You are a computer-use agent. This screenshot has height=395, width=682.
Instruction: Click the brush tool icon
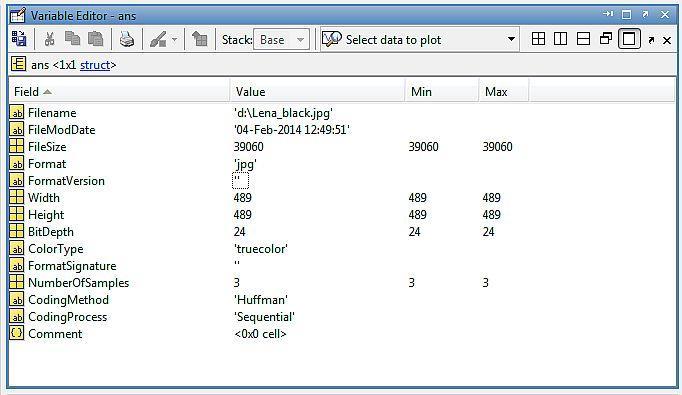(158, 40)
